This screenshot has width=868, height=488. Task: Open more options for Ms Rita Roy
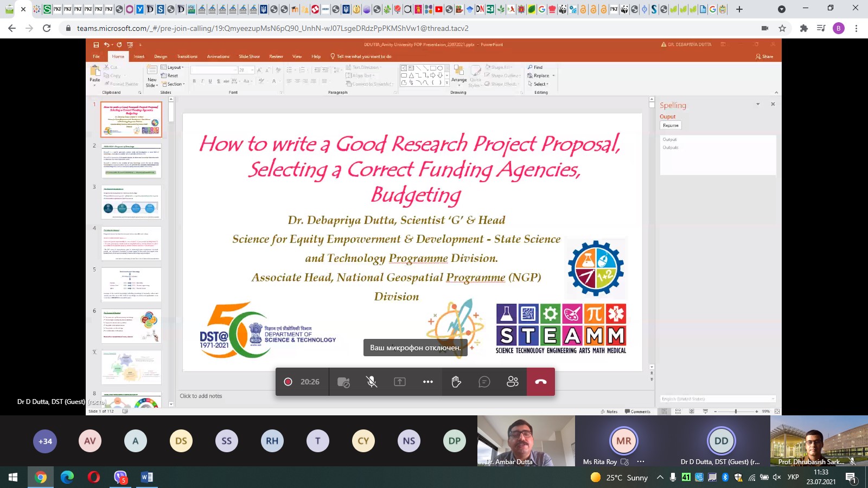(x=641, y=462)
